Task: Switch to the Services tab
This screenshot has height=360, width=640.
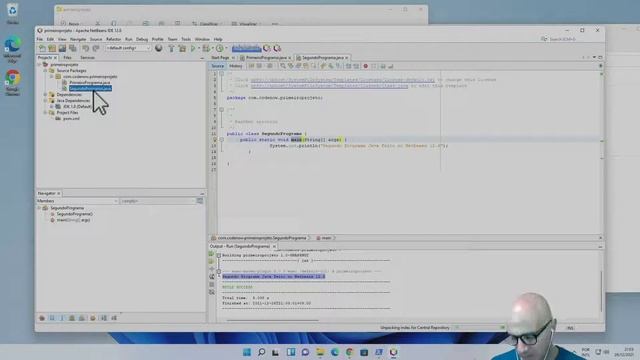Action: pyautogui.click(x=87, y=58)
